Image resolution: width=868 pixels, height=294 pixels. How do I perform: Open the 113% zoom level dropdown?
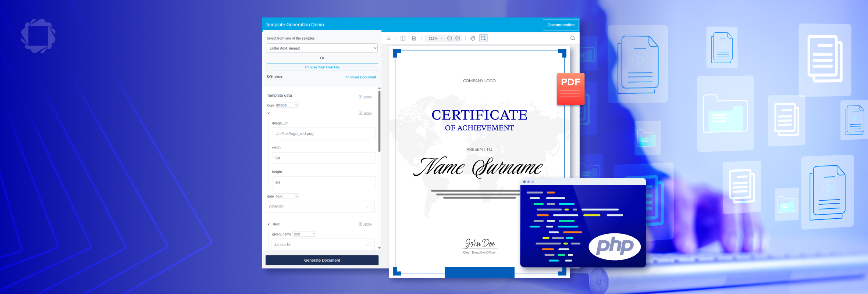[435, 38]
